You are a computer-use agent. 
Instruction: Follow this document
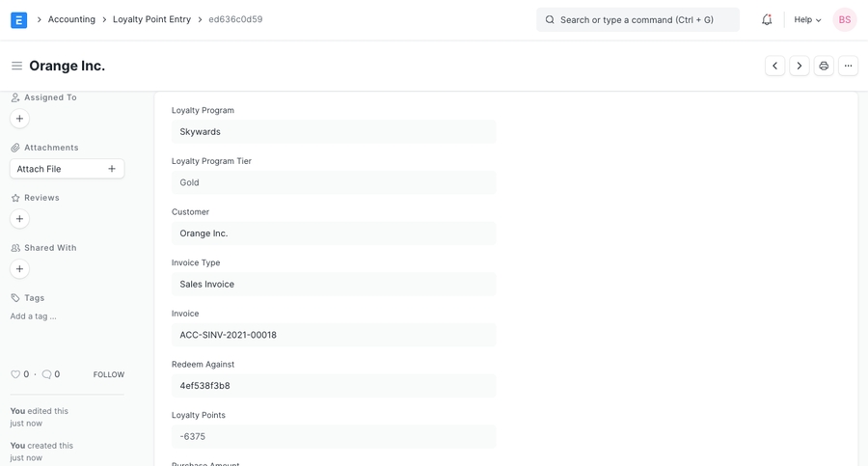pyautogui.click(x=108, y=374)
